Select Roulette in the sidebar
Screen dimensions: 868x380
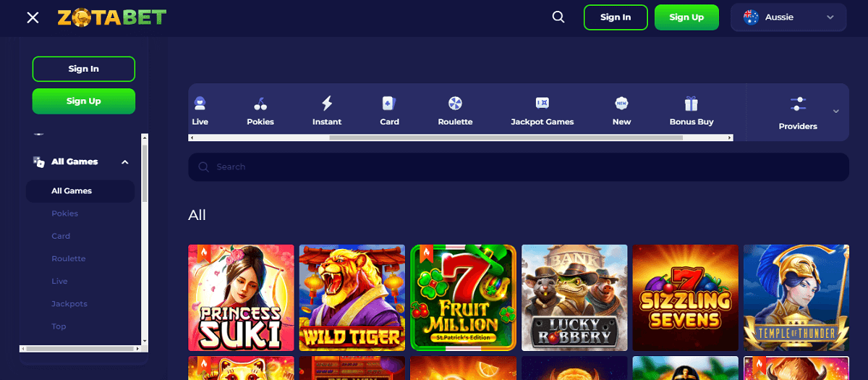pos(69,258)
